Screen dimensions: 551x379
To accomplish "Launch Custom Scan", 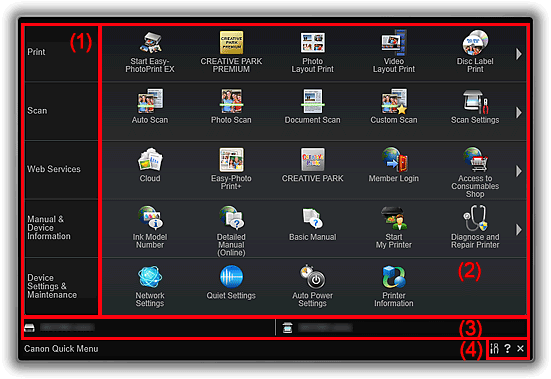I will tap(394, 107).
